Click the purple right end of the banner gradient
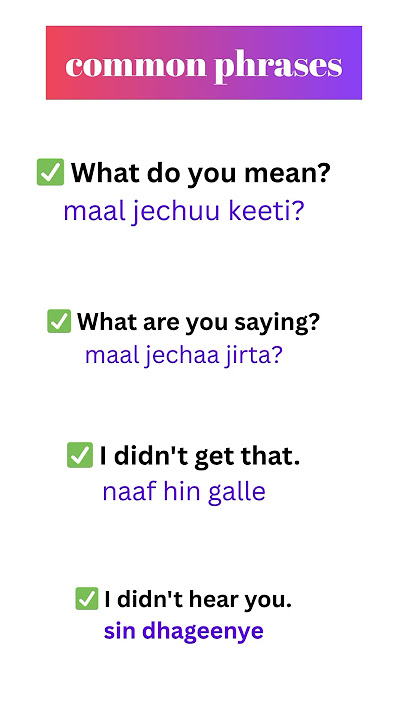This screenshot has width=405, height=720. tap(353, 63)
